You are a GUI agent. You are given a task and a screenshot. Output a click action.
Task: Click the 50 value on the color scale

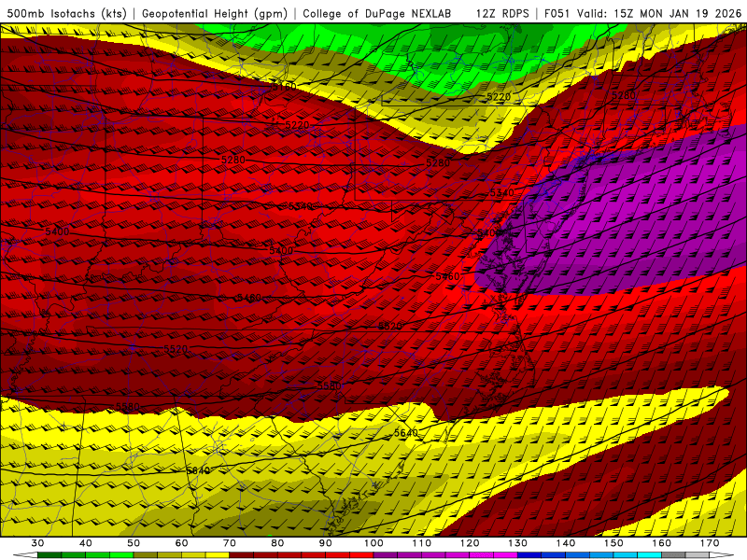click(134, 543)
